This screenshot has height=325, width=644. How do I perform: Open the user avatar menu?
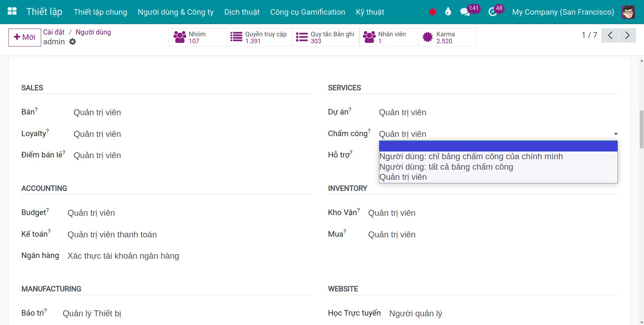pos(628,12)
